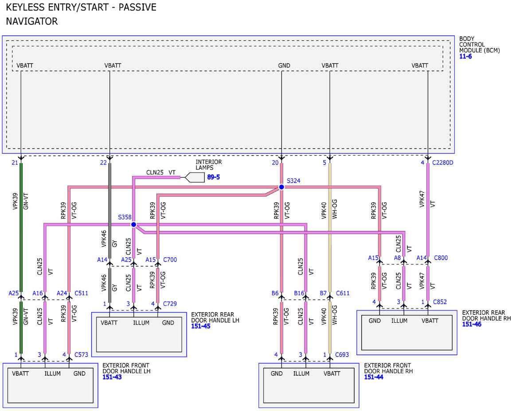
Task: Open the 151-43 front door handle LH link
Action: point(112,377)
